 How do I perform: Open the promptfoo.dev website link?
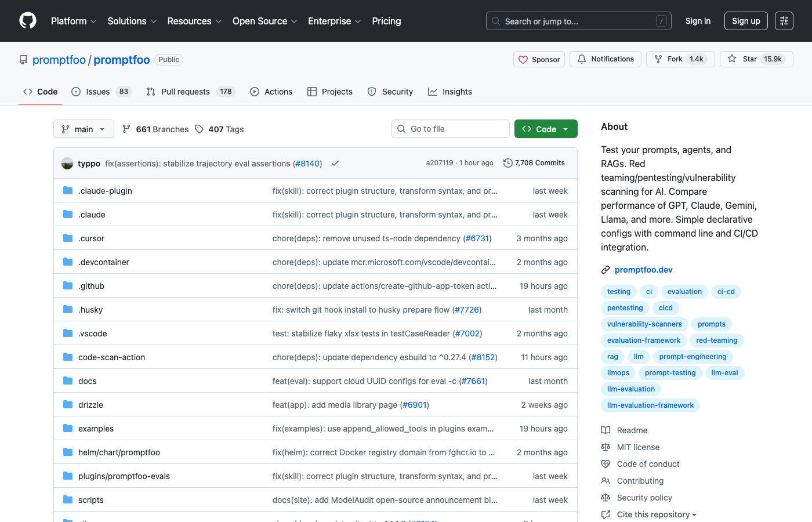click(643, 270)
